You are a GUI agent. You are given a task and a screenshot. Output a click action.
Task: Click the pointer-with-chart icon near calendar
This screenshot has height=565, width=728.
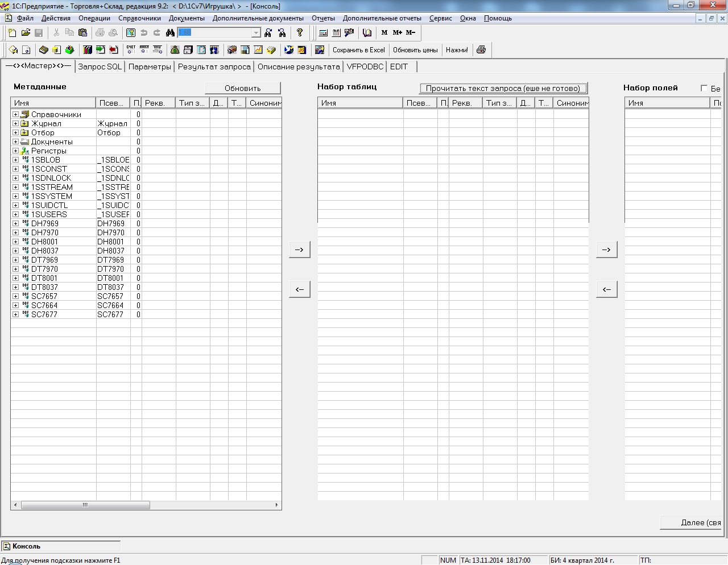(x=349, y=32)
